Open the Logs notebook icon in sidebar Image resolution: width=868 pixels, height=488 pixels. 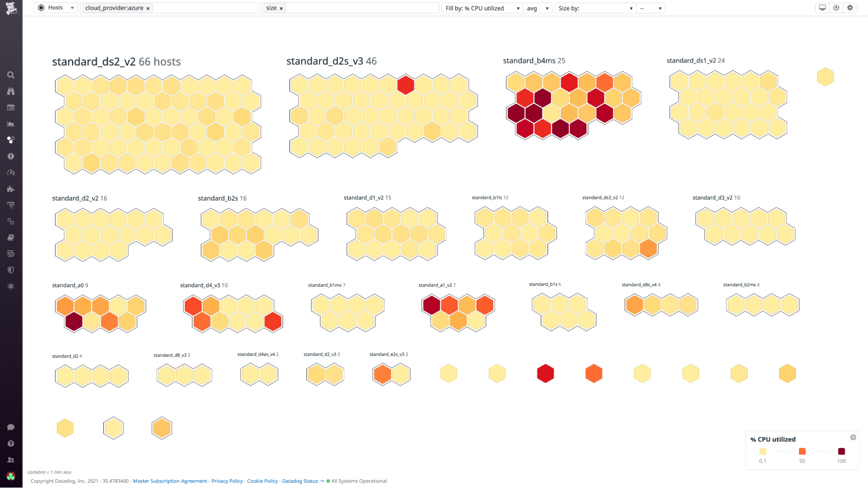tap(11, 237)
